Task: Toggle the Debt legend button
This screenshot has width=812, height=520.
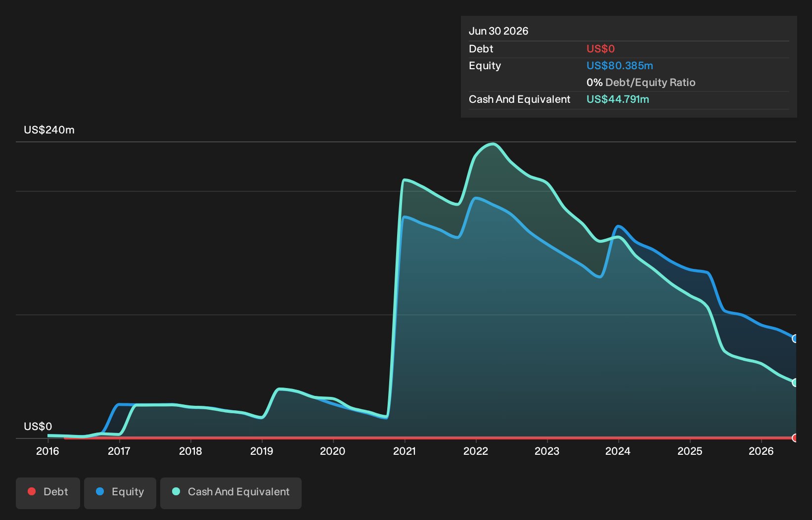Action: point(48,493)
